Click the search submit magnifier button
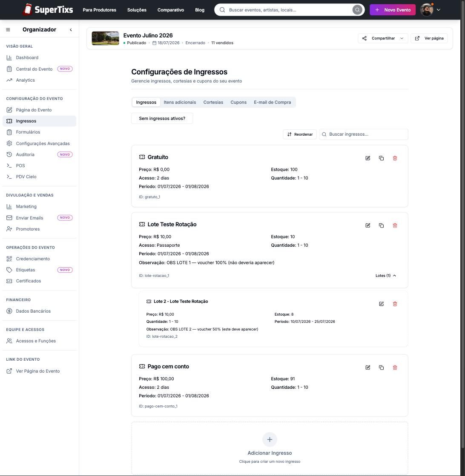465x476 pixels. [357, 10]
